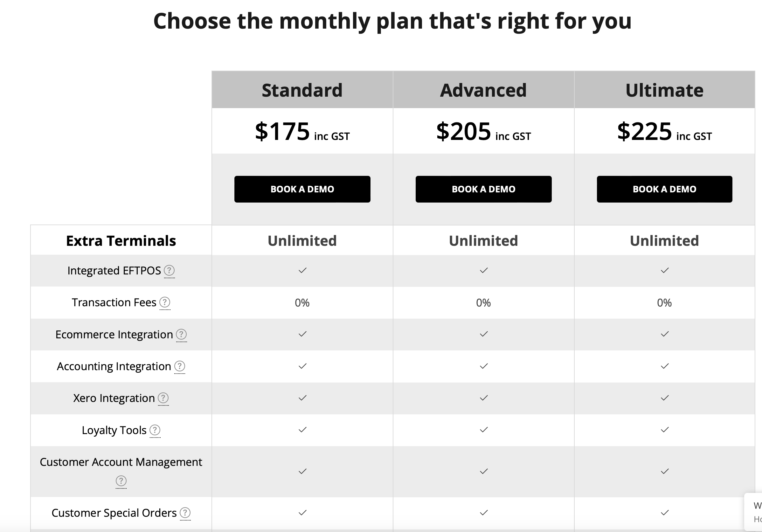Show info for Ecommerce Integration help icon

tap(181, 334)
